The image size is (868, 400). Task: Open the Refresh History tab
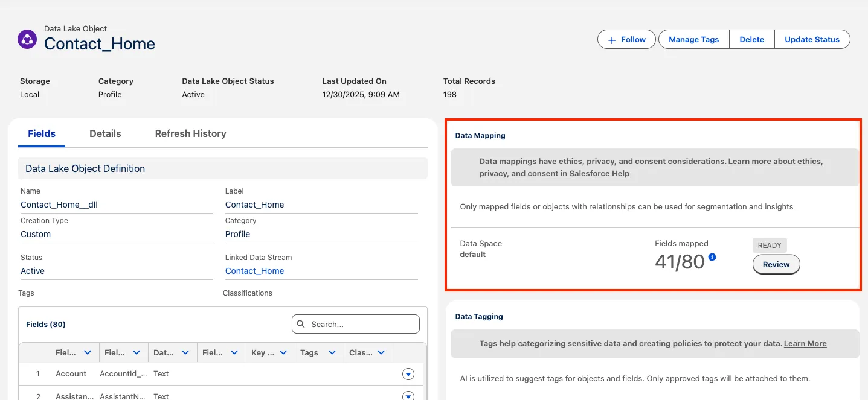(190, 133)
